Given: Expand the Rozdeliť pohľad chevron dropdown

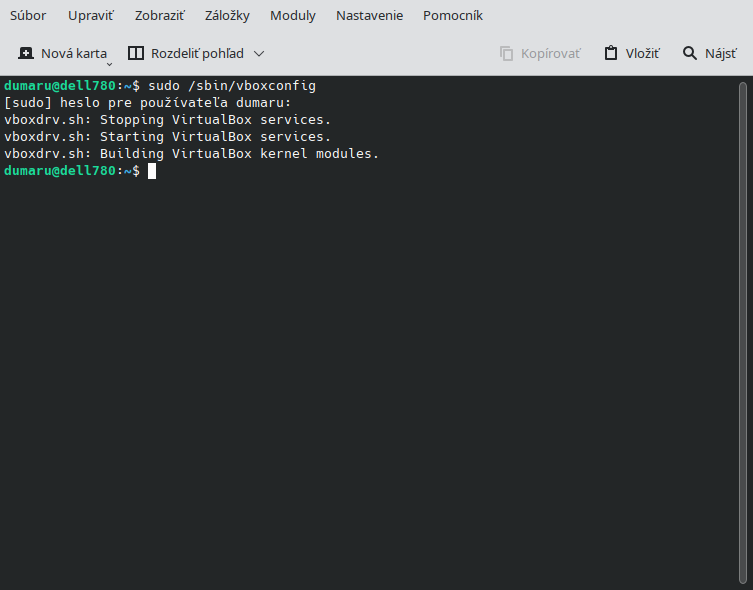Looking at the screenshot, I should (x=259, y=54).
